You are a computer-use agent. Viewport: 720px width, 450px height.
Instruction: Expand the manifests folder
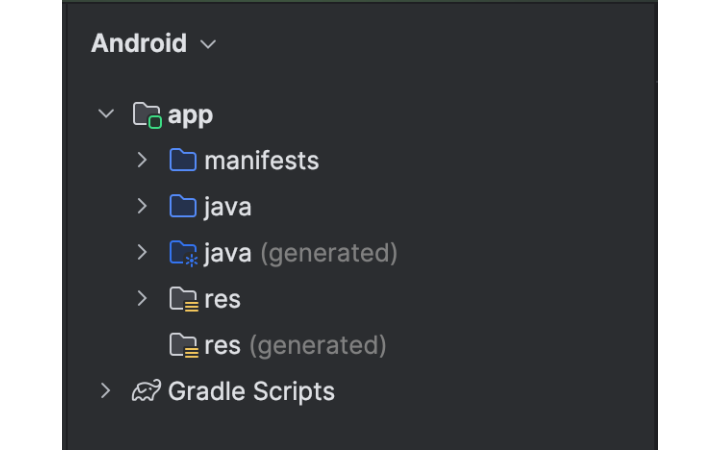click(142, 160)
